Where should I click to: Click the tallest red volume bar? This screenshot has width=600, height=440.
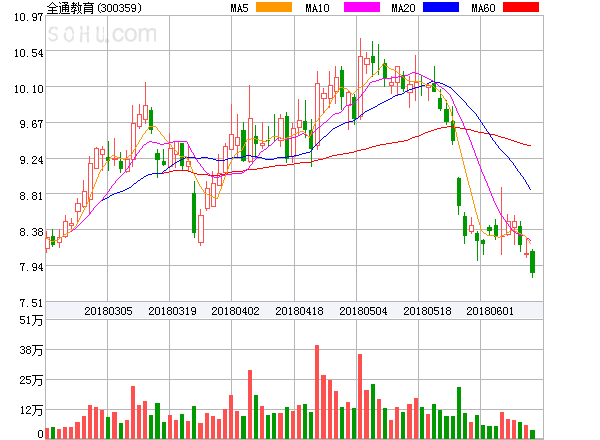(317, 392)
